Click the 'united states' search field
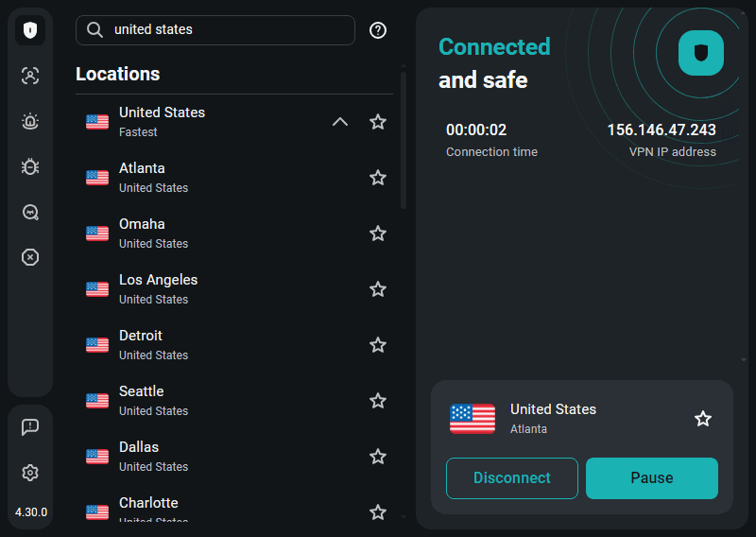The height and width of the screenshot is (537, 756). click(227, 30)
